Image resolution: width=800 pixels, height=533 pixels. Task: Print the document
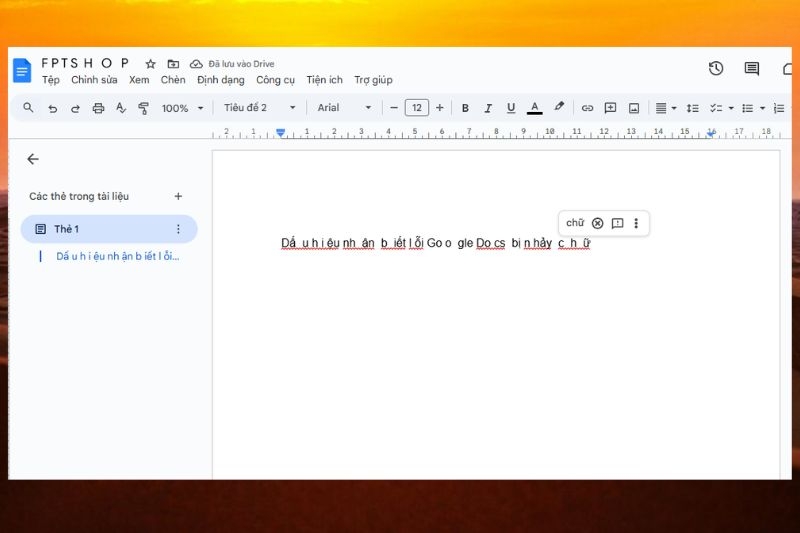98,108
